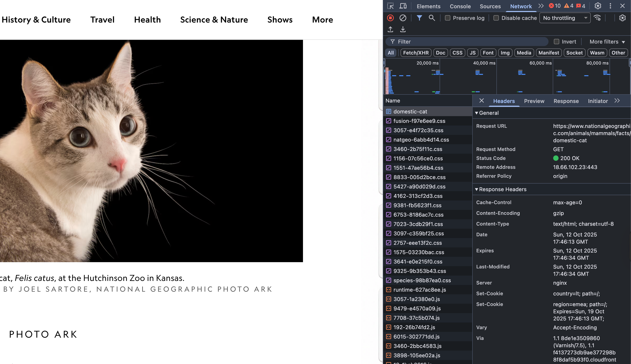Open the No throttling dropdown
This screenshot has height=364, width=631.
pyautogui.click(x=565, y=18)
